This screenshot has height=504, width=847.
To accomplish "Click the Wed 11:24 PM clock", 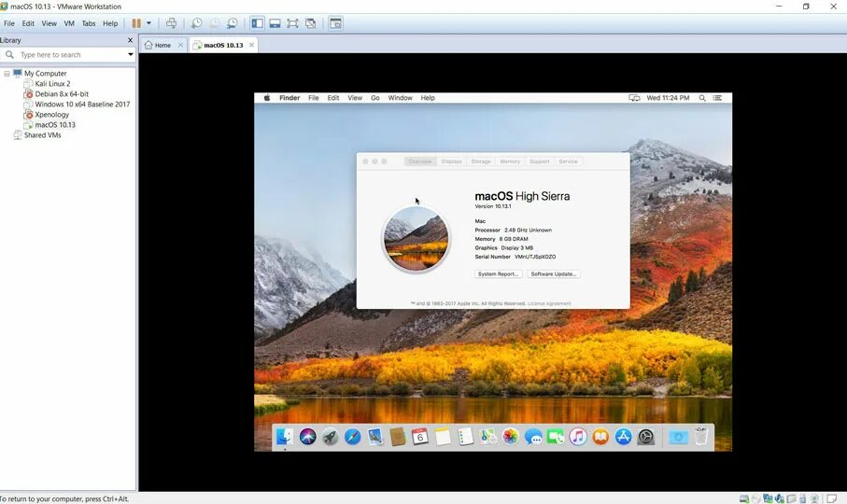I will (668, 98).
